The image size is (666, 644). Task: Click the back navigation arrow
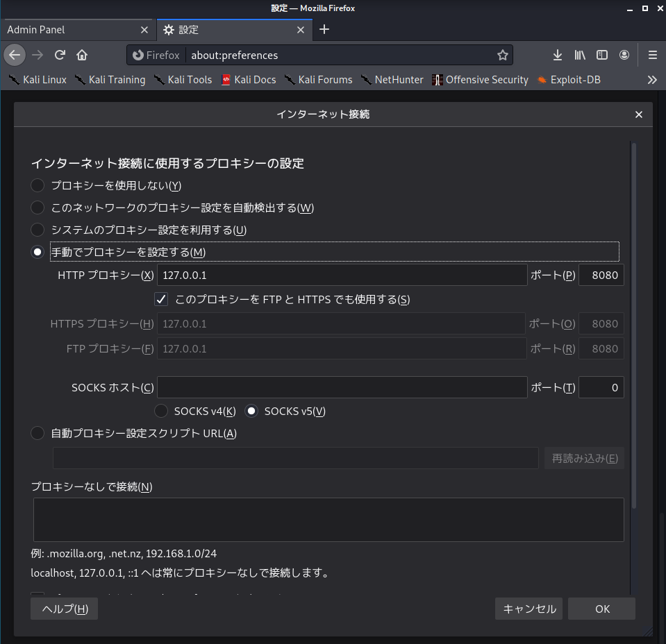tap(15, 55)
